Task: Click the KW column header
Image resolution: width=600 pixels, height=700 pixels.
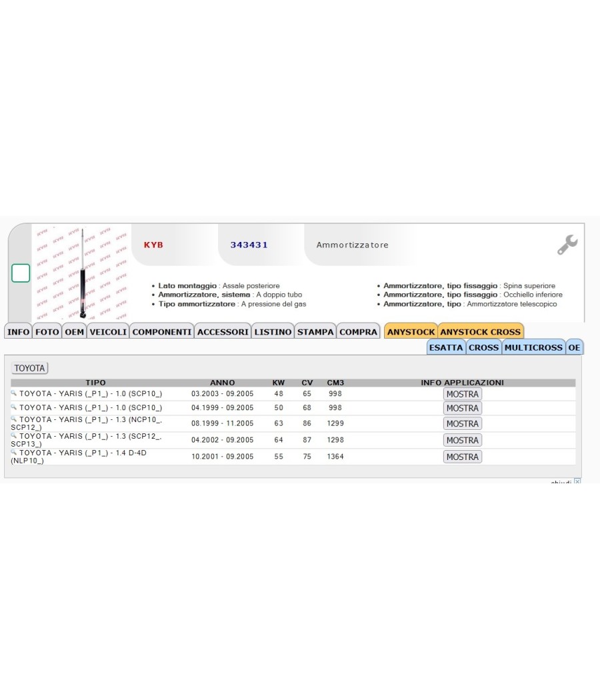Action: point(279,383)
